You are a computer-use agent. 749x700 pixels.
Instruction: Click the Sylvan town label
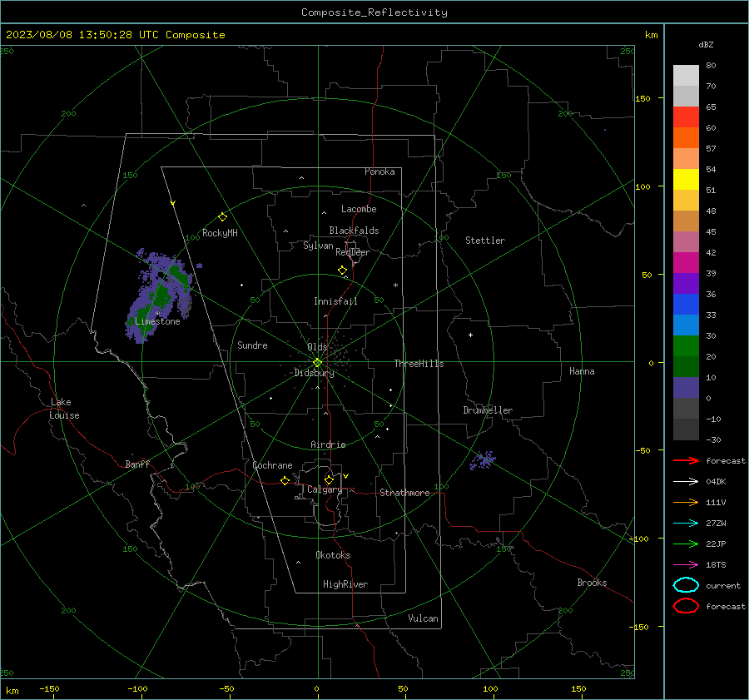pyautogui.click(x=318, y=246)
